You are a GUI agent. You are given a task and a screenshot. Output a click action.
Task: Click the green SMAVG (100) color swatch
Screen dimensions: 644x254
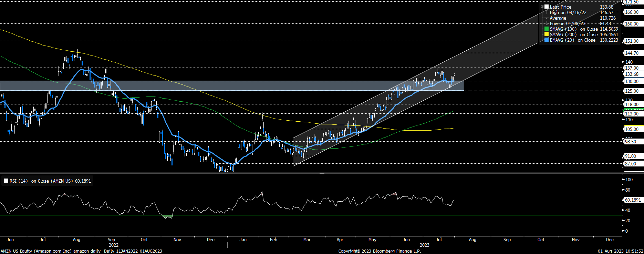pyautogui.click(x=547, y=29)
